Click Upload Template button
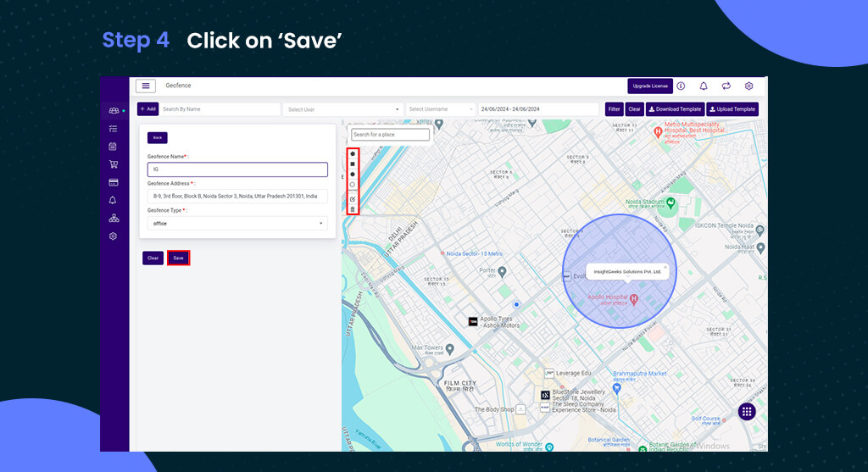 point(732,109)
